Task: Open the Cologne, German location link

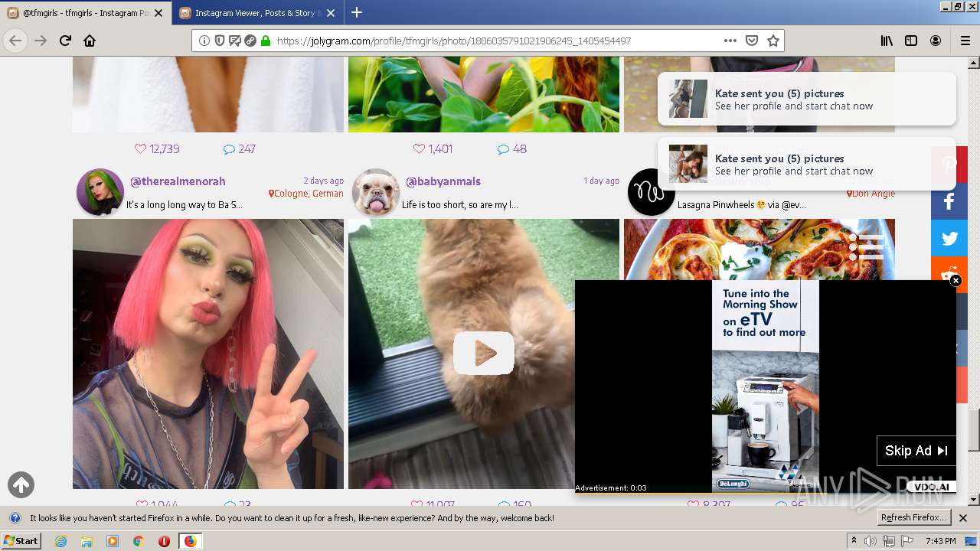Action: 306,194
